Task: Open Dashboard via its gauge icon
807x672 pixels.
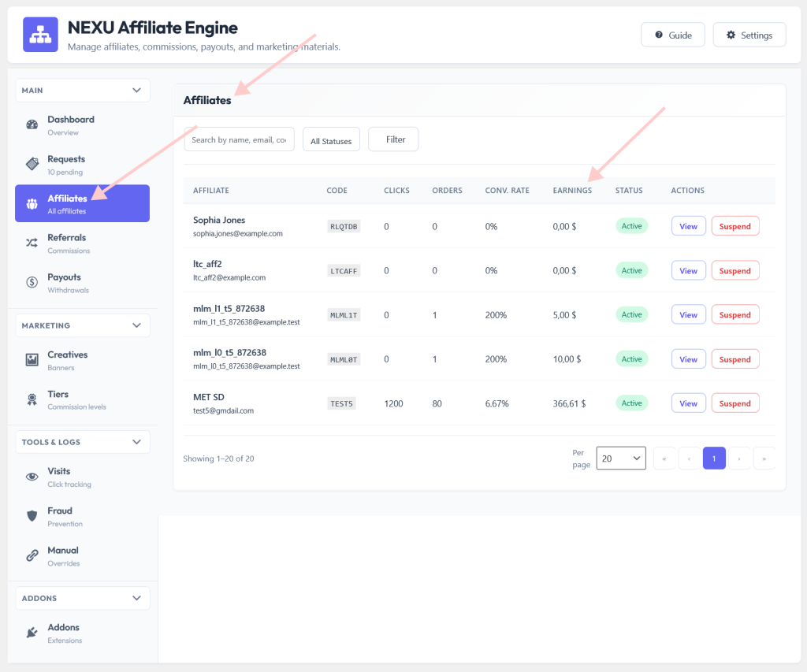Action: coord(32,124)
